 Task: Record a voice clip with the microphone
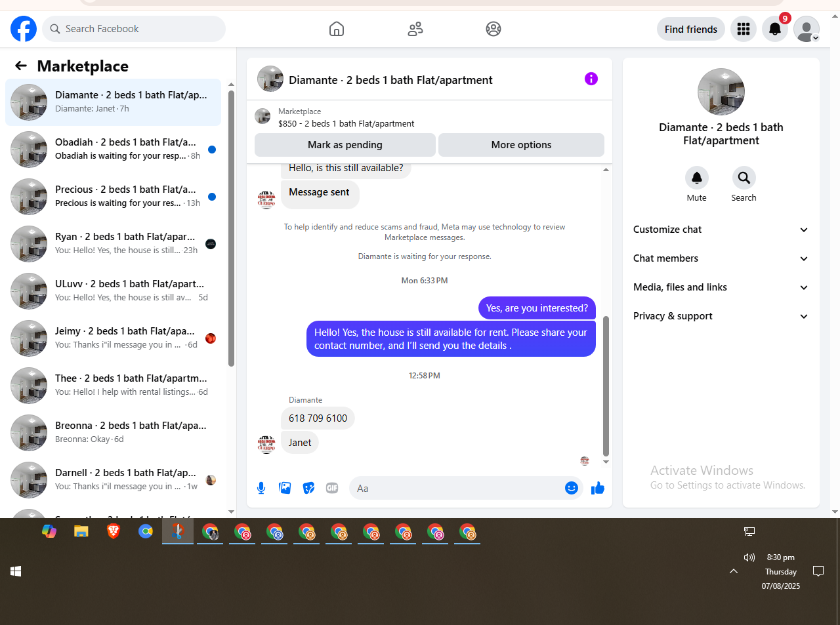(261, 488)
